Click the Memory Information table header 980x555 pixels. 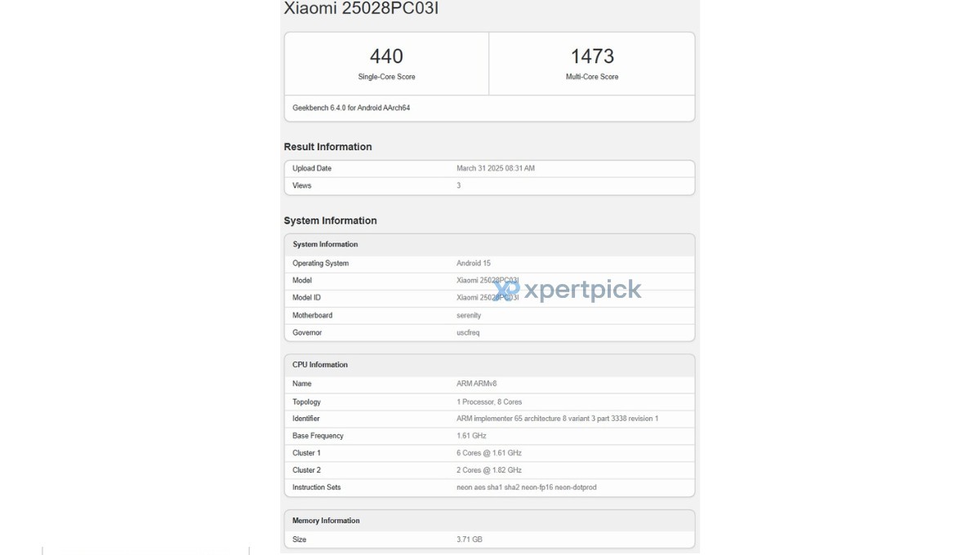click(x=326, y=521)
